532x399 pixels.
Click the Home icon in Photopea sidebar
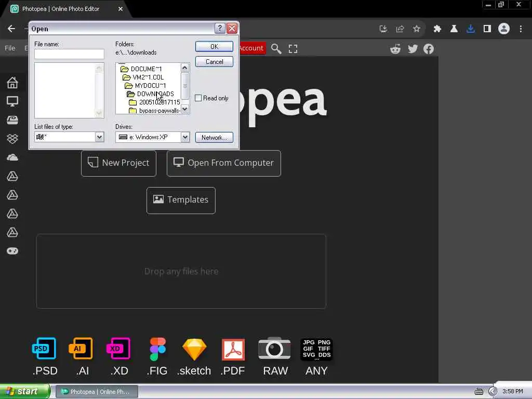[12, 83]
